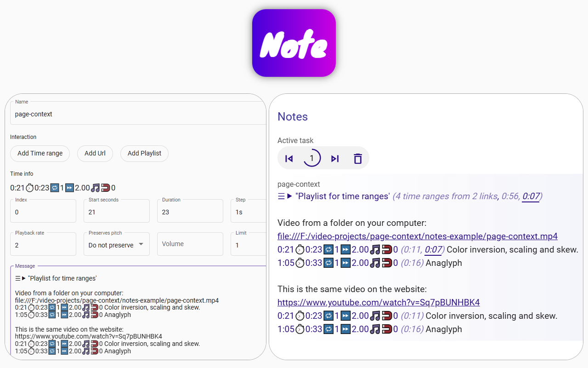Image resolution: width=588 pixels, height=368 pixels.
Task: Click the magnet icon in the Time info row
Action: (106, 188)
